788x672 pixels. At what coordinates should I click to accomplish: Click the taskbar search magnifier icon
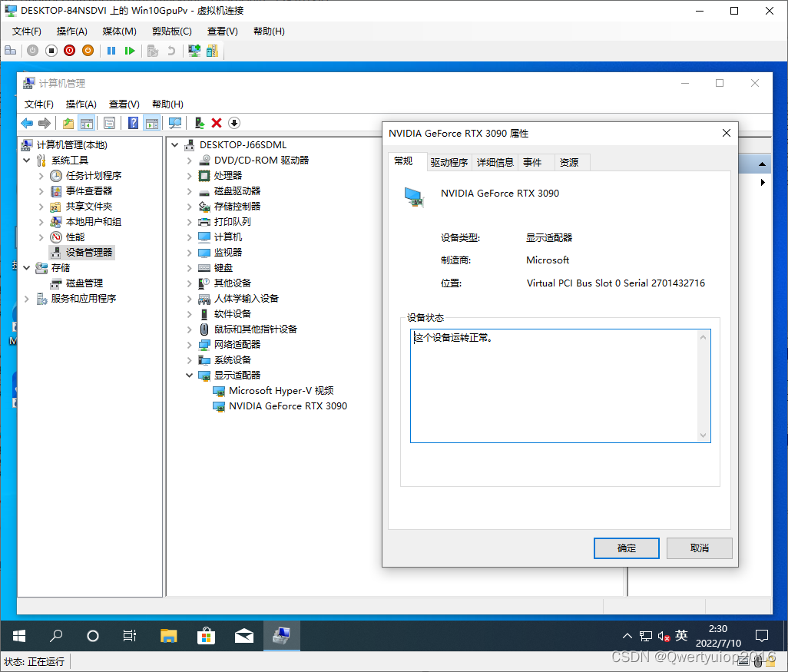(56, 637)
